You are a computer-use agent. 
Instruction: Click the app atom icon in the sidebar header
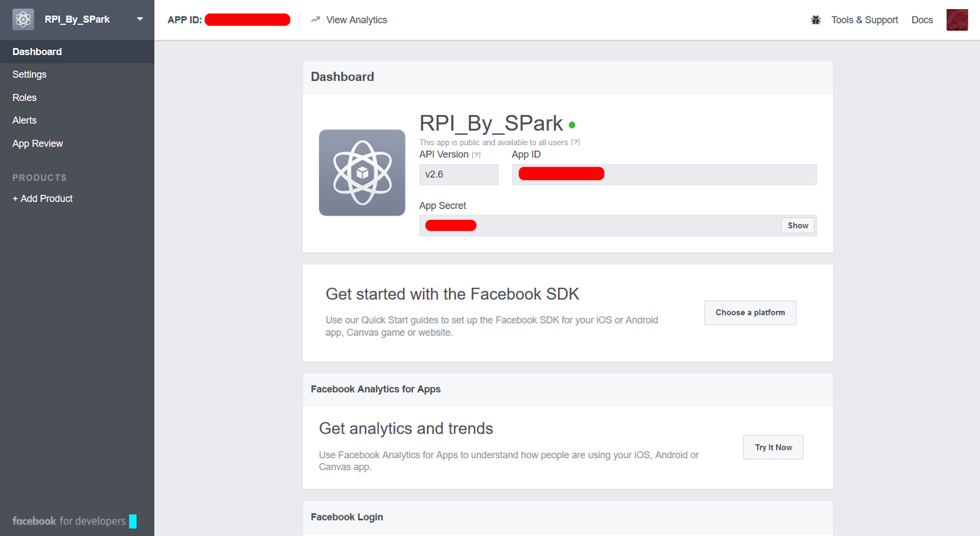point(23,20)
